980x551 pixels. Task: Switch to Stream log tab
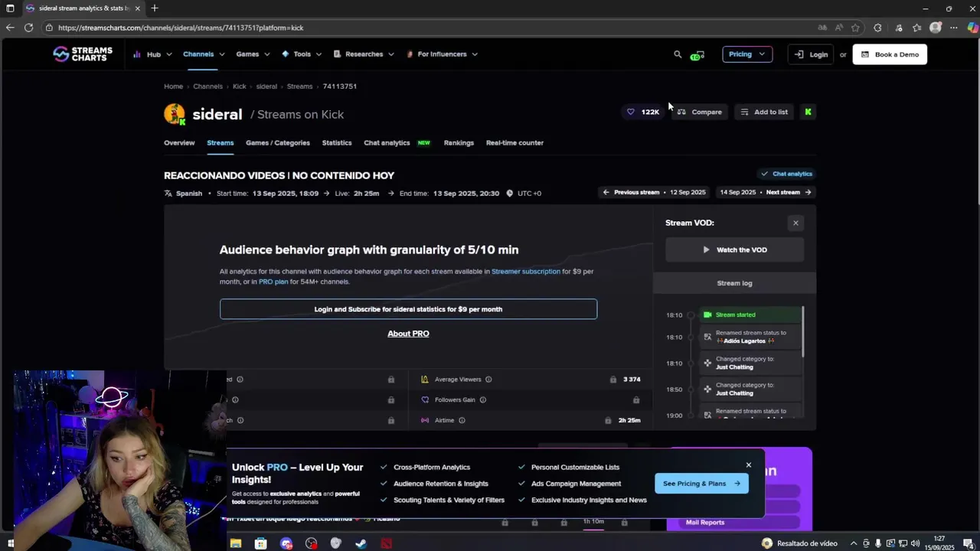[734, 283]
